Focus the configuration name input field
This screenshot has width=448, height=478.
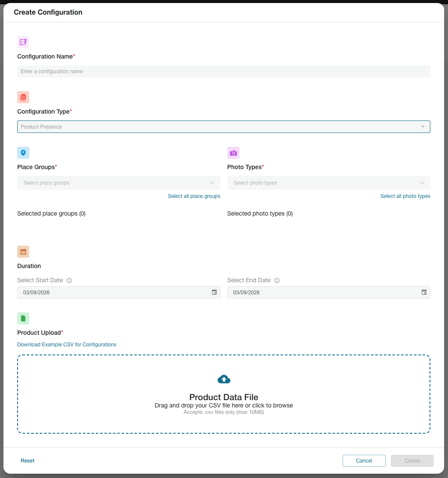224,71
